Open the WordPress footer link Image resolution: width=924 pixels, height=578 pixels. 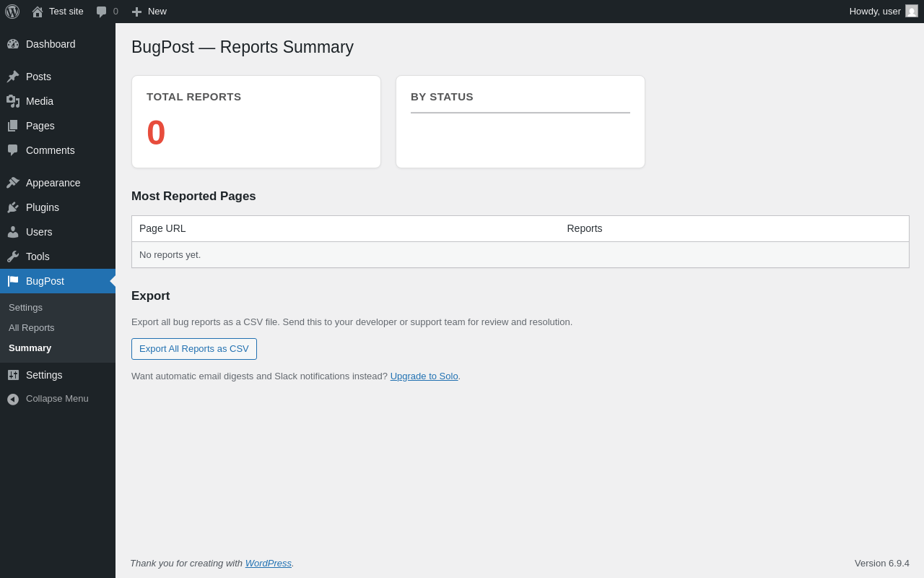pyautogui.click(x=269, y=564)
